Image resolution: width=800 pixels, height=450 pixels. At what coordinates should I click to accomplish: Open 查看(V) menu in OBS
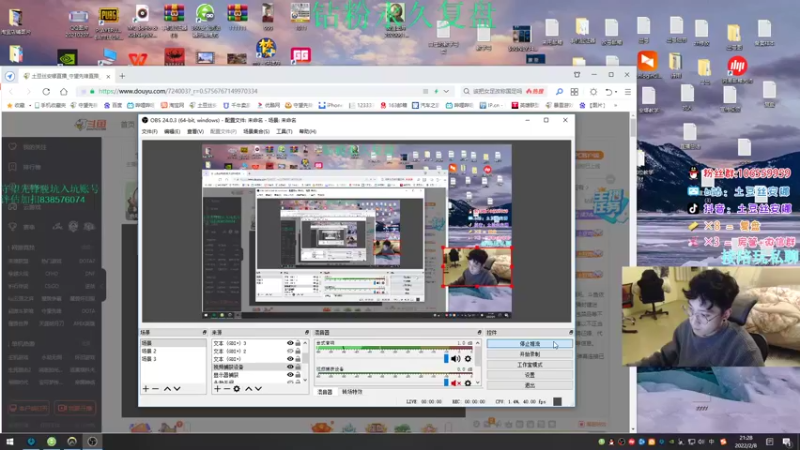(x=195, y=132)
